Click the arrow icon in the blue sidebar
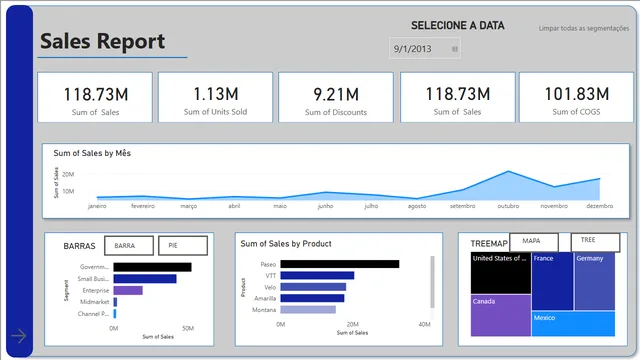Image resolution: width=640 pixels, height=360 pixels. pyautogui.click(x=18, y=336)
